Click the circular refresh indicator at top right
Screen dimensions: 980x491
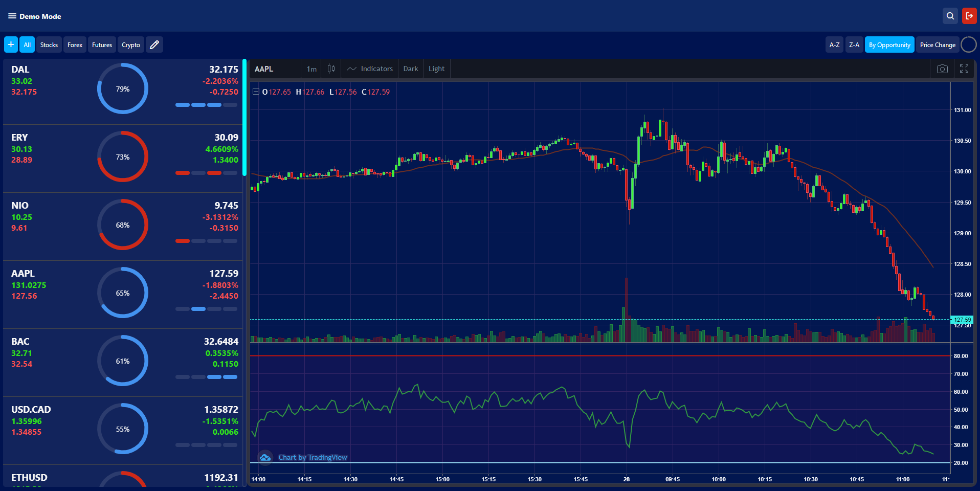coord(969,44)
